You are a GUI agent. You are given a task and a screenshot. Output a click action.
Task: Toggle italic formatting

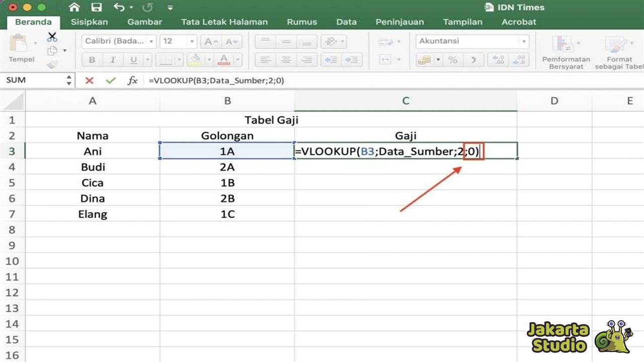coord(112,59)
